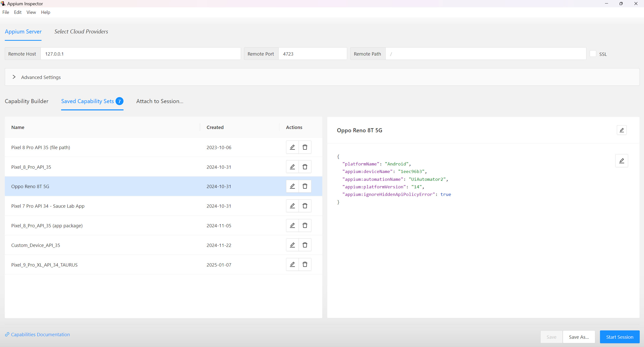
Task: Click the 2024-11-05 created date
Action: (x=219, y=226)
